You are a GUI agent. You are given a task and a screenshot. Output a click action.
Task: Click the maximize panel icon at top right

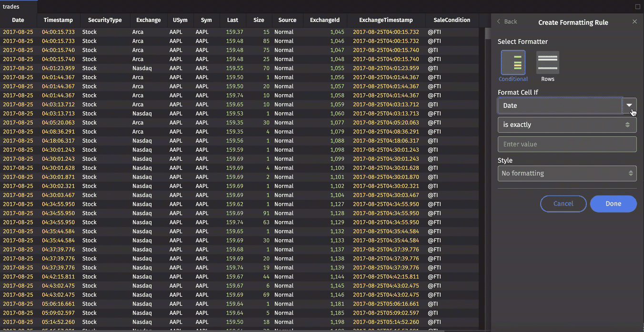[x=638, y=7]
